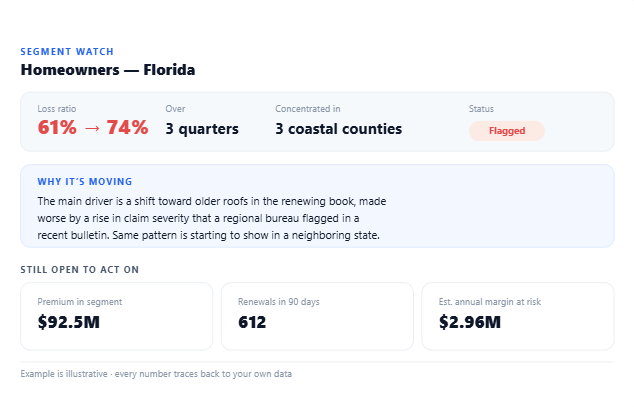
Task: Click the Still Open To Act On heading
Action: point(80,270)
